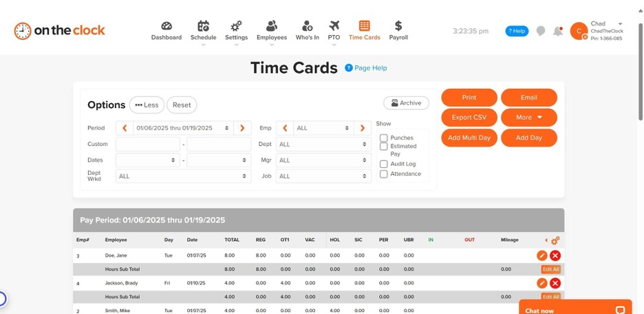Open the Chat now widget
The image size is (644, 314).
click(x=575, y=307)
